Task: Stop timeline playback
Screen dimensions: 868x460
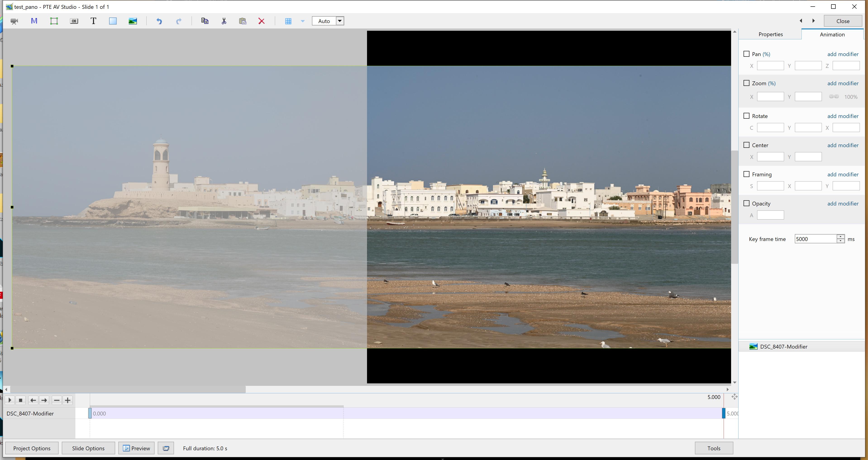Action: click(20, 400)
